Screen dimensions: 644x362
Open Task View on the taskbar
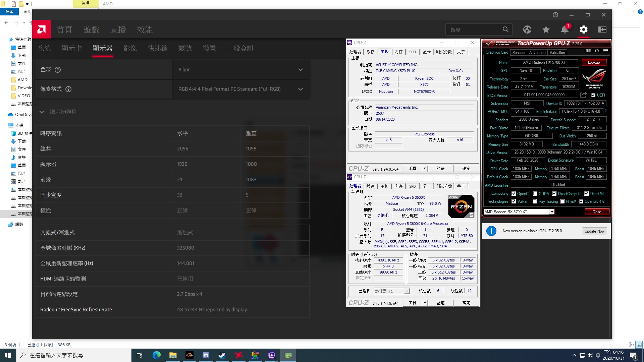coord(140,355)
